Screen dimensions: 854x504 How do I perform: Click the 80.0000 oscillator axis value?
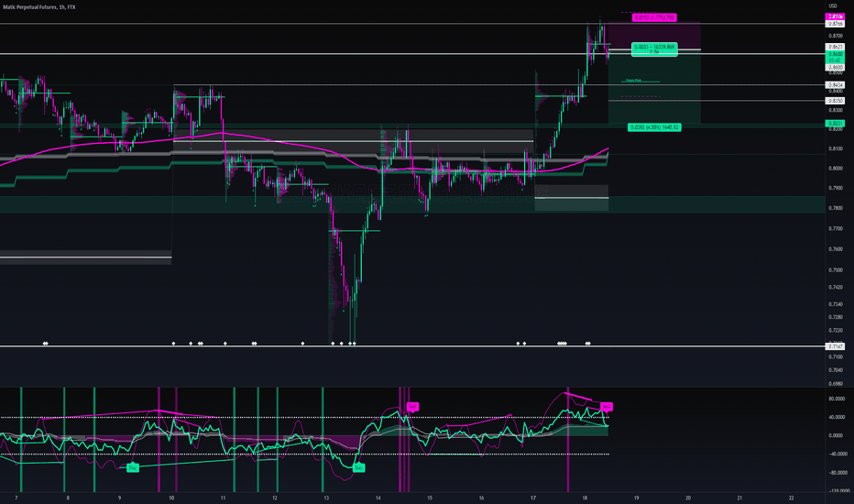coord(837,399)
